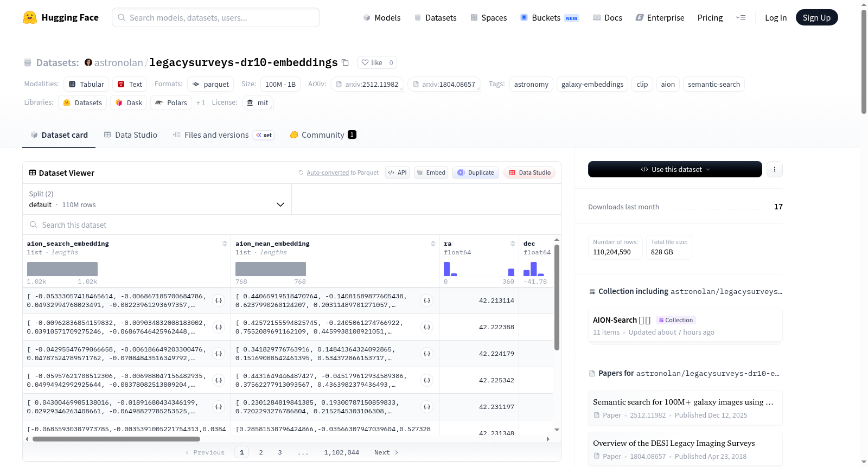The width and height of the screenshot is (868, 467).
Task: Select the semantic-search tag
Action: (714, 84)
